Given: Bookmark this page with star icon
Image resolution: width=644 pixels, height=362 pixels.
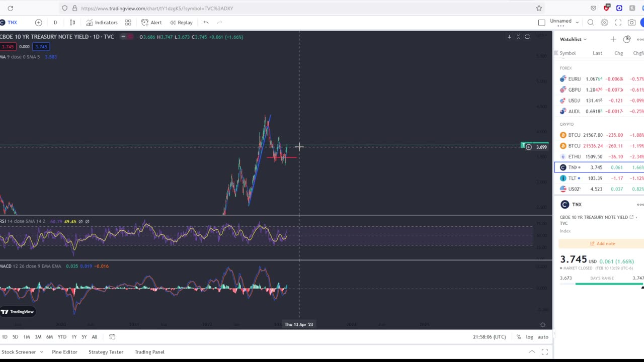Looking at the screenshot, I should pos(539,8).
